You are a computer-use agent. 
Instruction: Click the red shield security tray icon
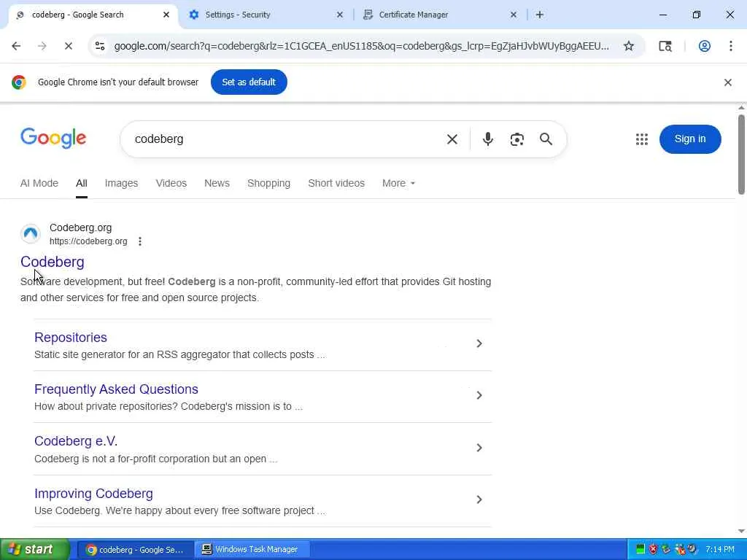tap(653, 550)
